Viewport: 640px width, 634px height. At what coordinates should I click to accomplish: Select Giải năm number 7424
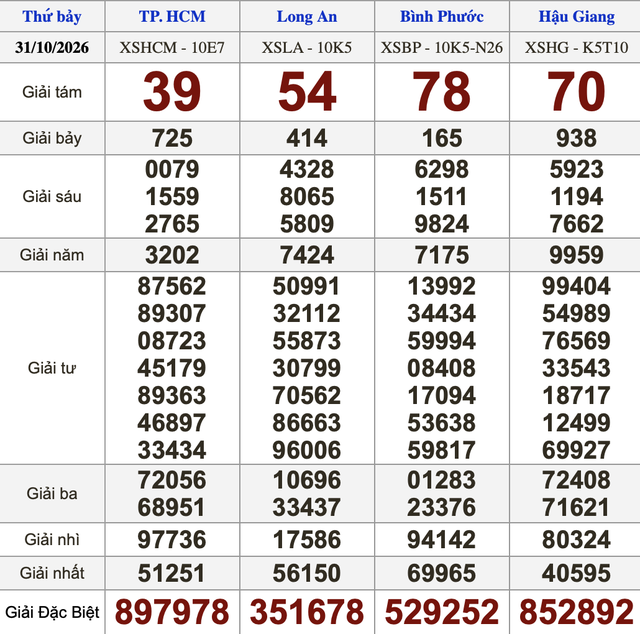pyautogui.click(x=307, y=255)
